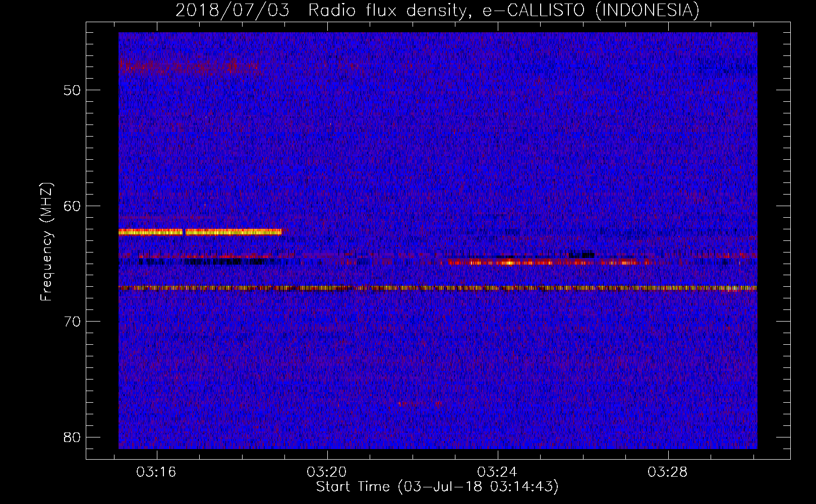Click the faint red patch near 48 MHz
816x504 pixels.
click(x=188, y=67)
